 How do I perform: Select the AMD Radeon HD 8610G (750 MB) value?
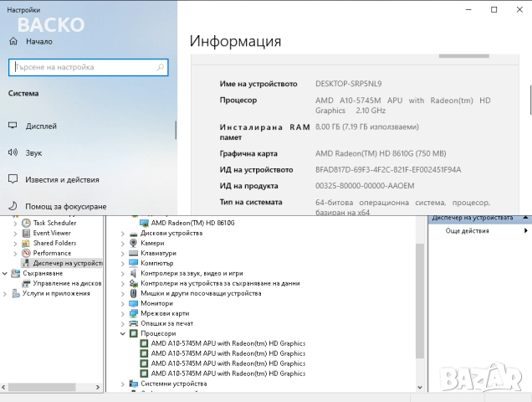[381, 153]
